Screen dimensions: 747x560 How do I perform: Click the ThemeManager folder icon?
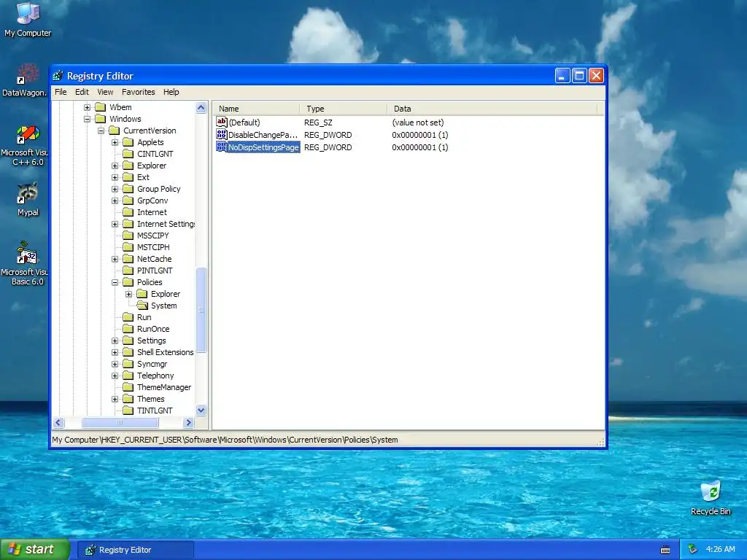tap(128, 386)
